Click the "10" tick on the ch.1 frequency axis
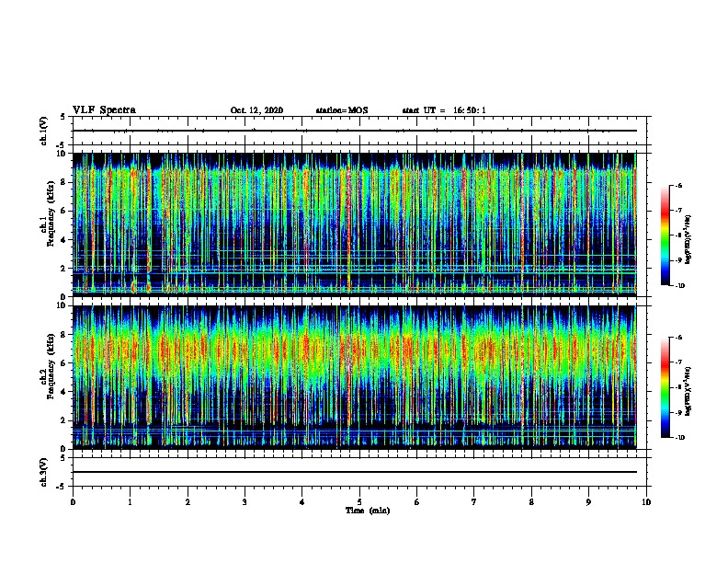The image size is (728, 563). coord(63,154)
